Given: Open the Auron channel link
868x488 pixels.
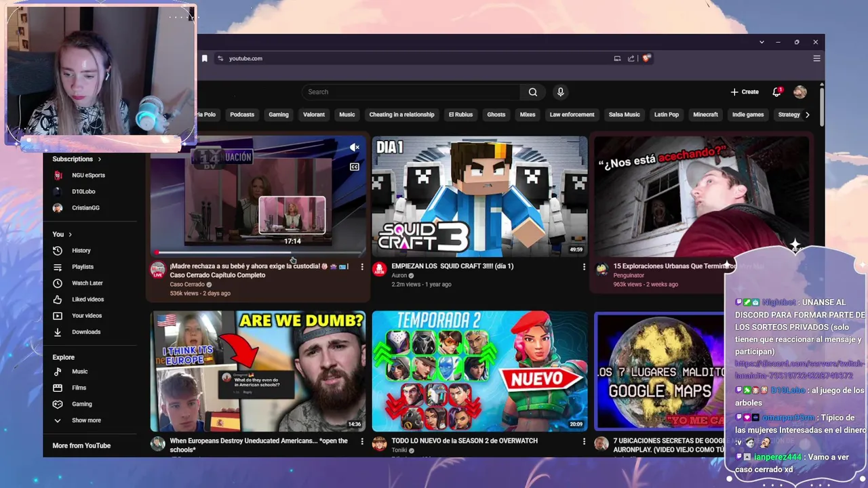Looking at the screenshot, I should (399, 276).
